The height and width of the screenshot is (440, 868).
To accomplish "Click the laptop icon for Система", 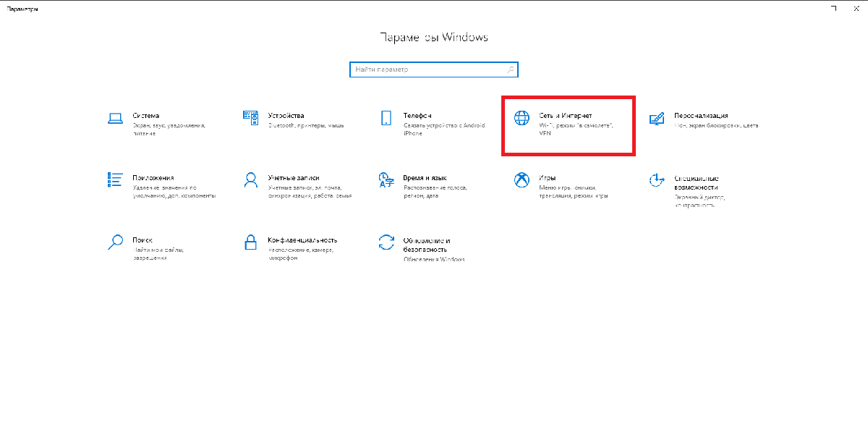I will click(115, 118).
